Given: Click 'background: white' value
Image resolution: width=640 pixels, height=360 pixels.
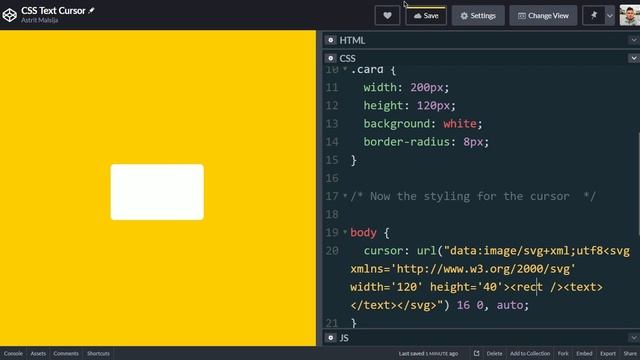Looking at the screenshot, I should click(460, 123).
